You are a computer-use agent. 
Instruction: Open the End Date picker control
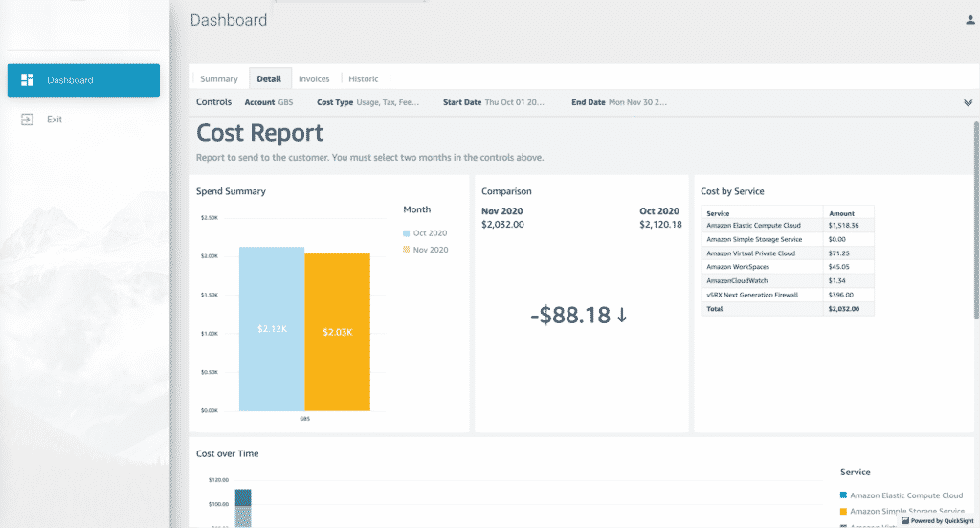click(619, 102)
